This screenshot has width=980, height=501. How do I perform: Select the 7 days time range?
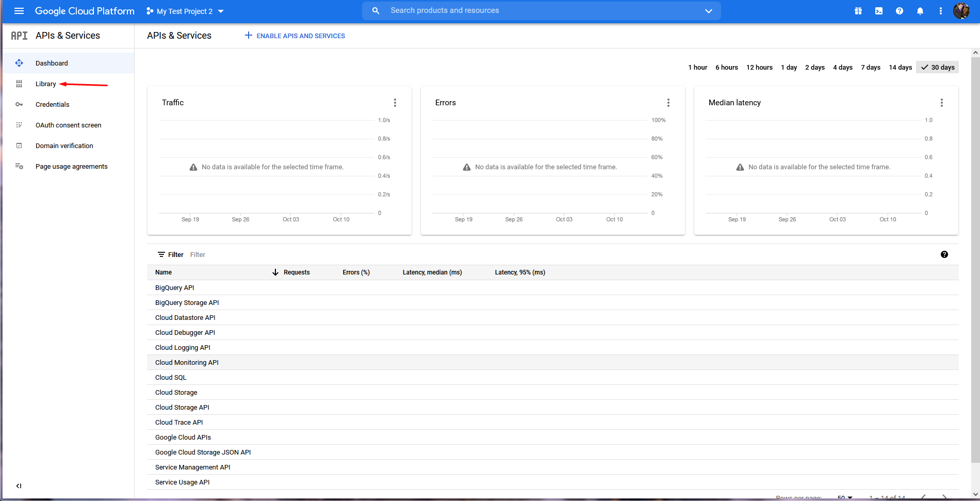click(871, 68)
